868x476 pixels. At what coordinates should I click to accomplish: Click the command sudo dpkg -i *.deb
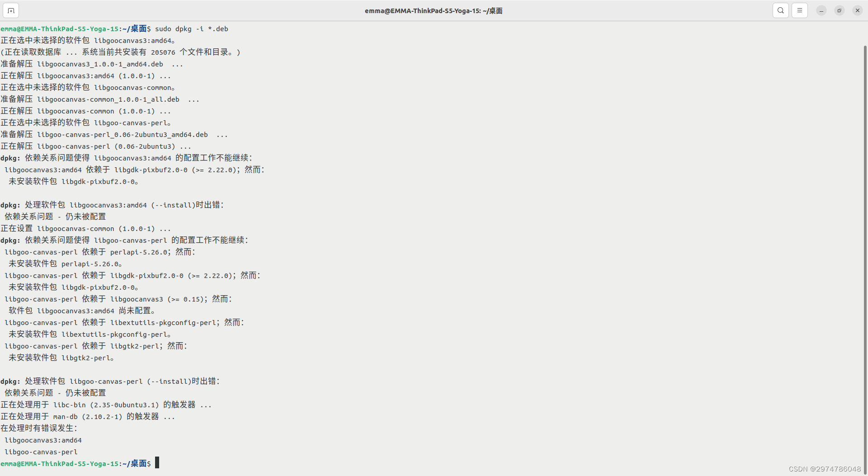[x=191, y=28]
